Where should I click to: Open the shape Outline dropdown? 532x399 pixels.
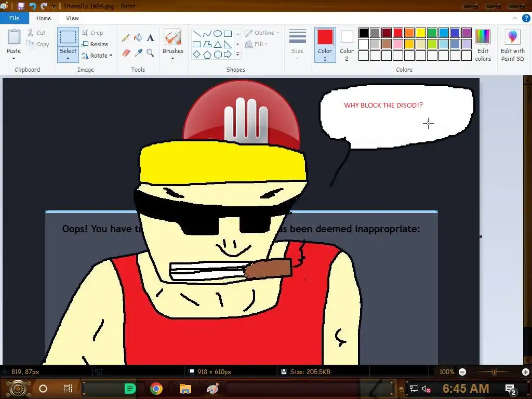click(x=262, y=33)
